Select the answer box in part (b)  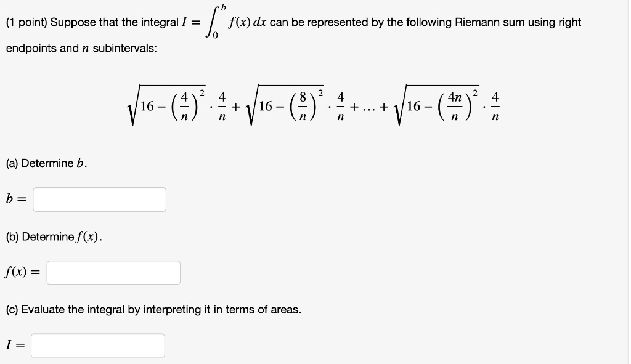[x=113, y=272]
